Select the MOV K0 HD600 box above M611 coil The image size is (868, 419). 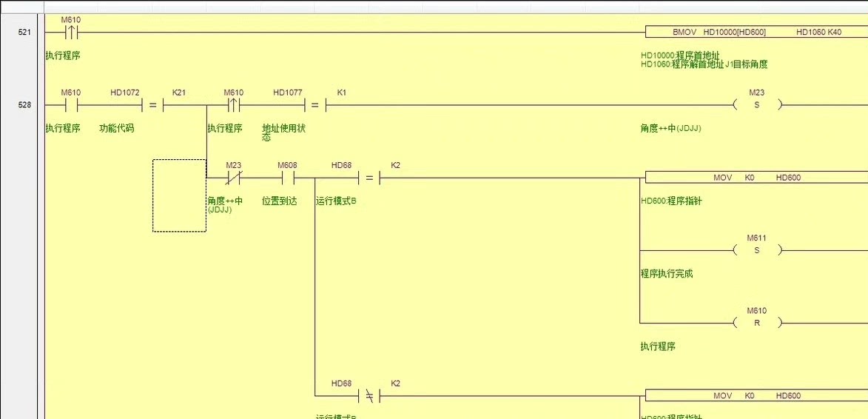tap(757, 178)
